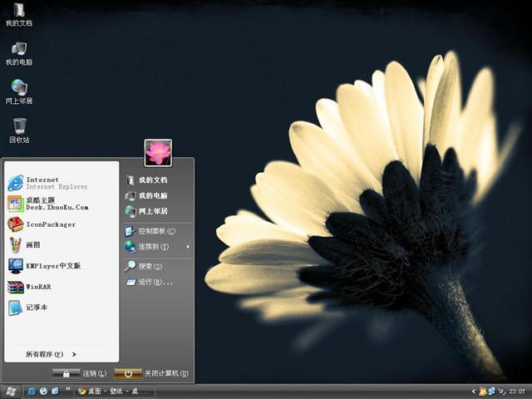Choose 运行 (Run) in the Start menu
The image size is (532, 399).
[x=154, y=282]
